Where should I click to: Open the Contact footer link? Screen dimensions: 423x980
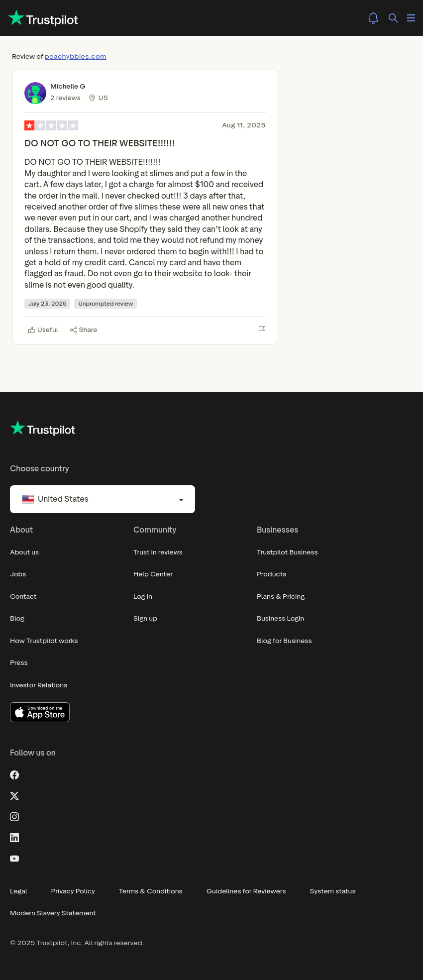(x=23, y=596)
